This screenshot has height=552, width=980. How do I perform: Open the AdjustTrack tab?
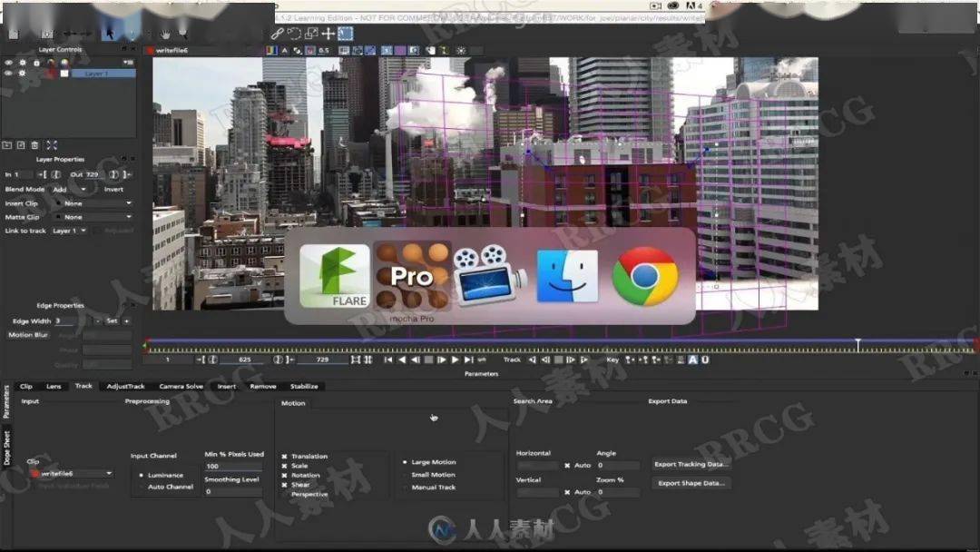pos(125,387)
